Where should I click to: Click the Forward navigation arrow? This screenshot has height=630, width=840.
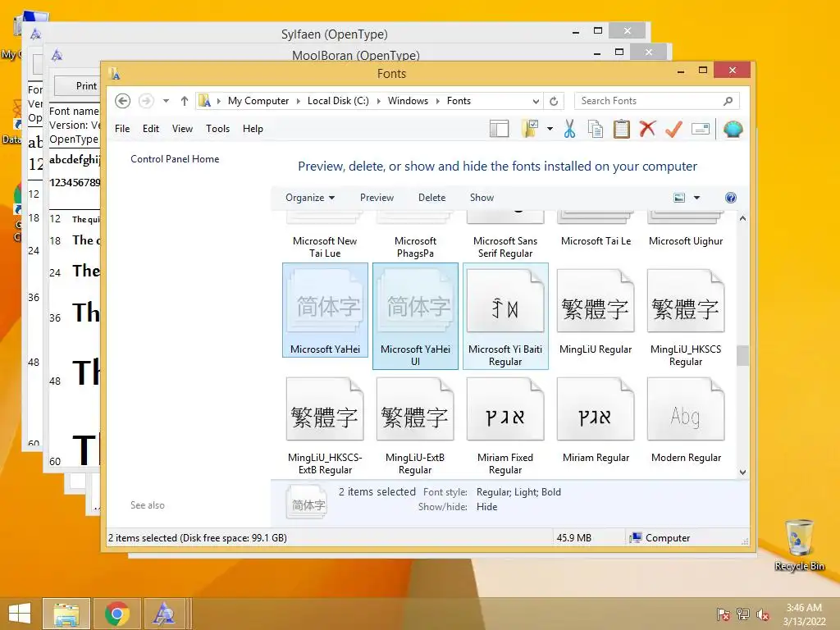coord(146,101)
